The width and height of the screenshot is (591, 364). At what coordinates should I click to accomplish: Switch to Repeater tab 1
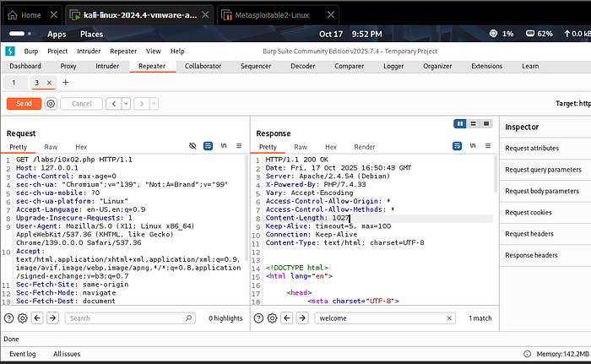click(14, 83)
